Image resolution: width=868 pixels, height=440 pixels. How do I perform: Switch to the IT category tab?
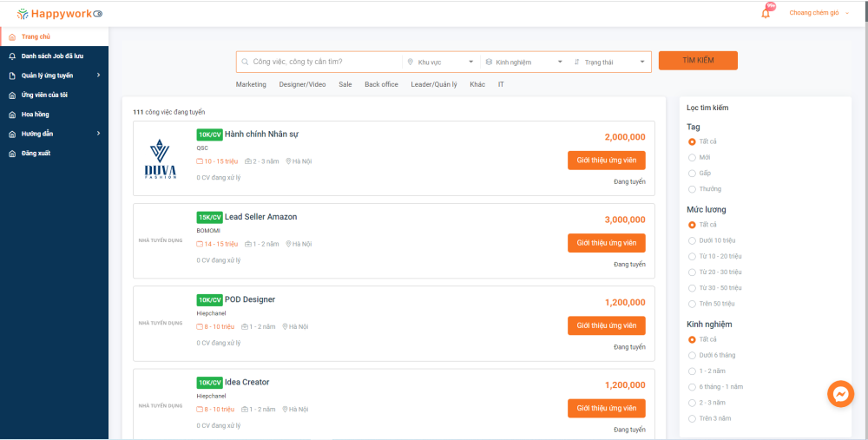(501, 84)
